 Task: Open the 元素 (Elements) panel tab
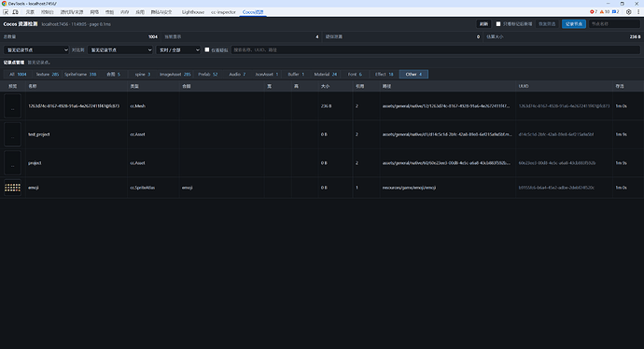point(30,12)
